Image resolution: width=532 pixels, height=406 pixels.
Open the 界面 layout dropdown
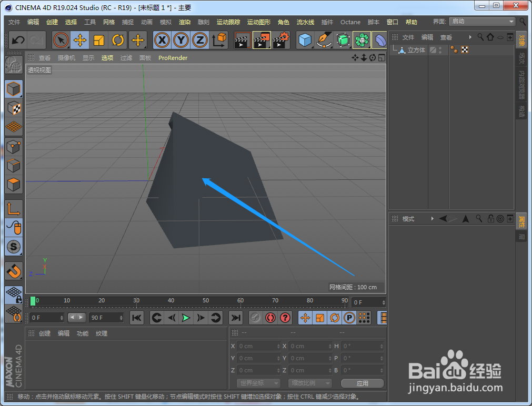coord(482,22)
